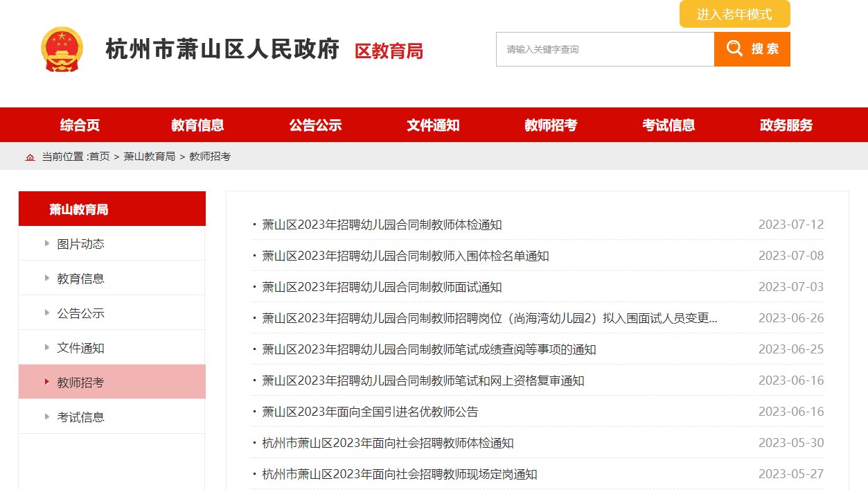The width and height of the screenshot is (868, 490).
Task: Click the 进入老年模式 button
Action: pyautogui.click(x=734, y=14)
